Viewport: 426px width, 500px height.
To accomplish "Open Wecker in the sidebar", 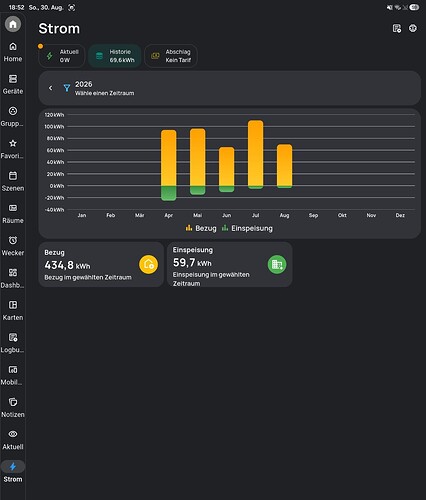I will coord(13,246).
